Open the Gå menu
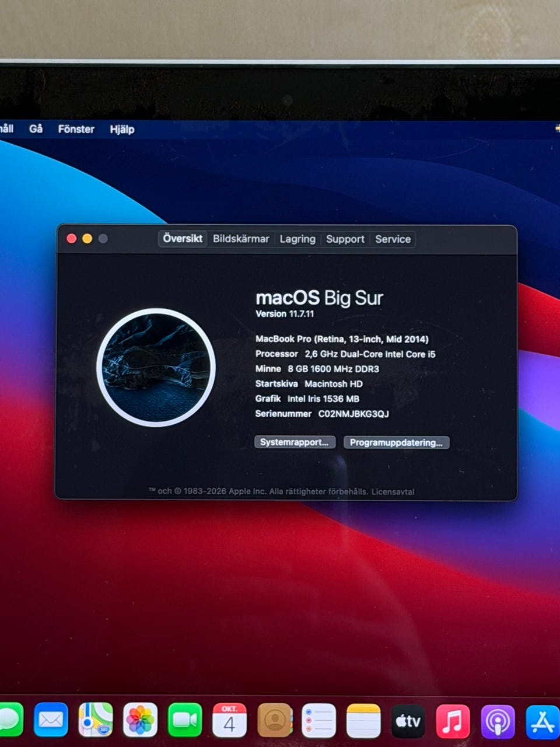560x747 pixels. (36, 129)
